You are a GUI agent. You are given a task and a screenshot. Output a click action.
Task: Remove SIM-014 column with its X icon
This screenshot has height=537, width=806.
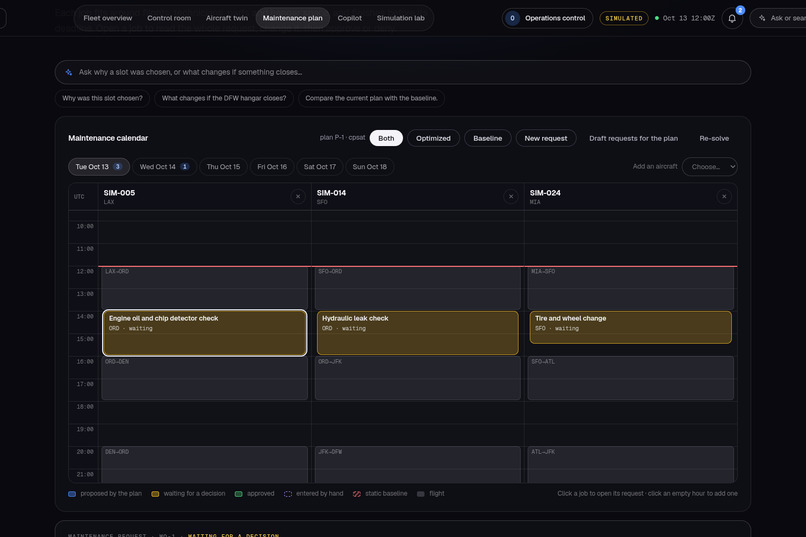[x=511, y=196]
